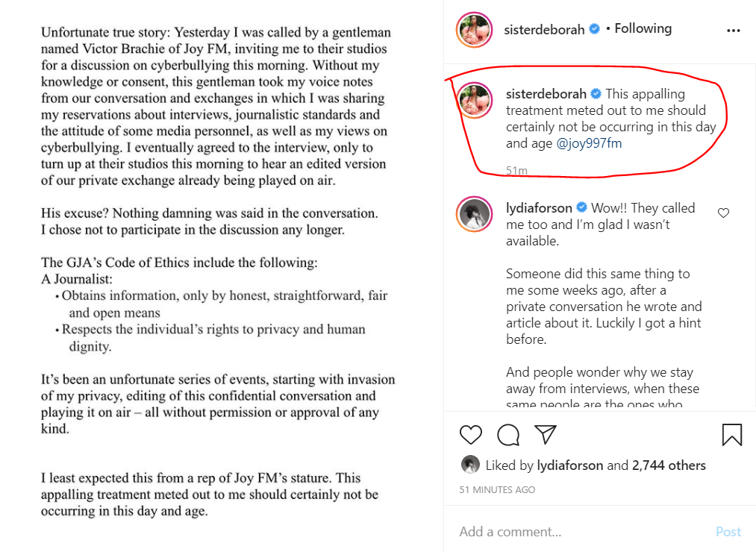Save post with bookmark icon
Viewport: 756px width, 552px height.
pyautogui.click(x=732, y=434)
